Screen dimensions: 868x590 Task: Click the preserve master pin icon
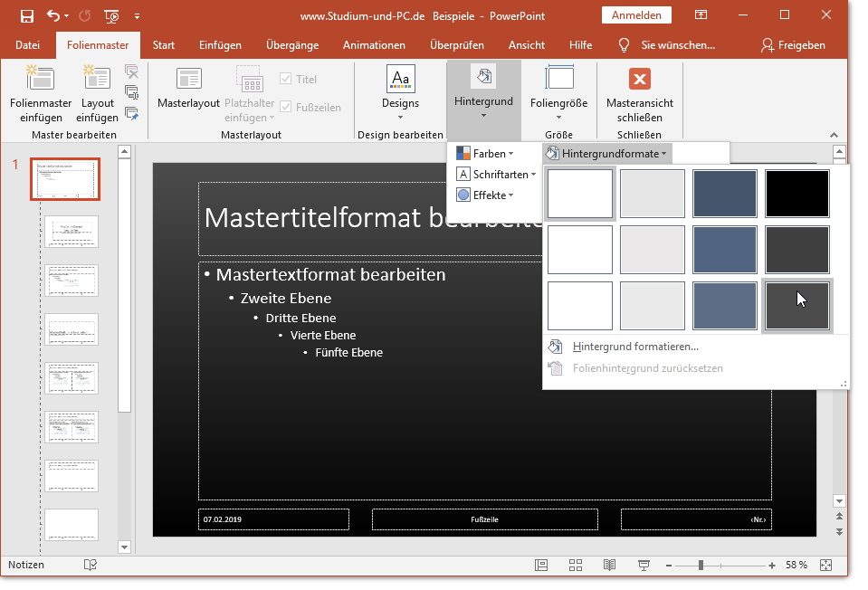tap(132, 113)
